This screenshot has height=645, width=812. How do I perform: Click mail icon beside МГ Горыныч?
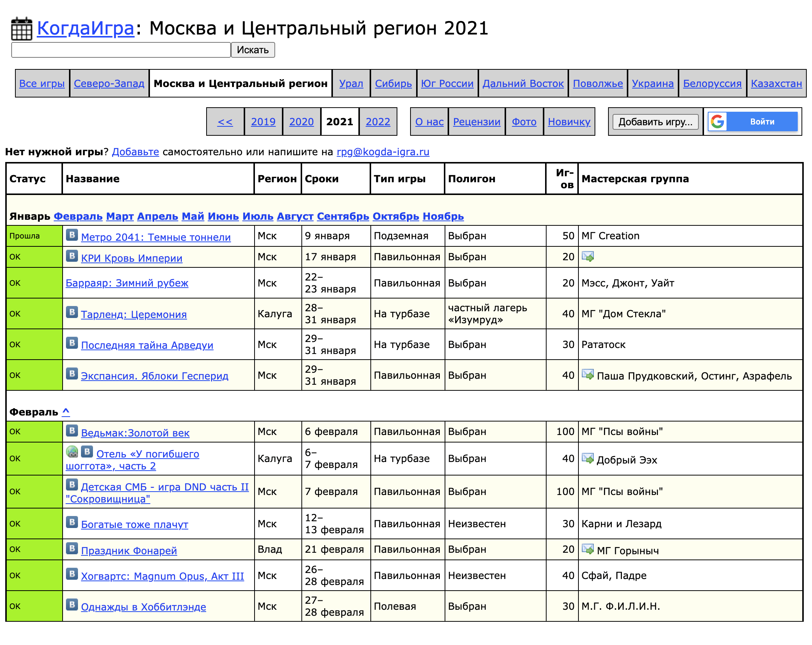588,549
